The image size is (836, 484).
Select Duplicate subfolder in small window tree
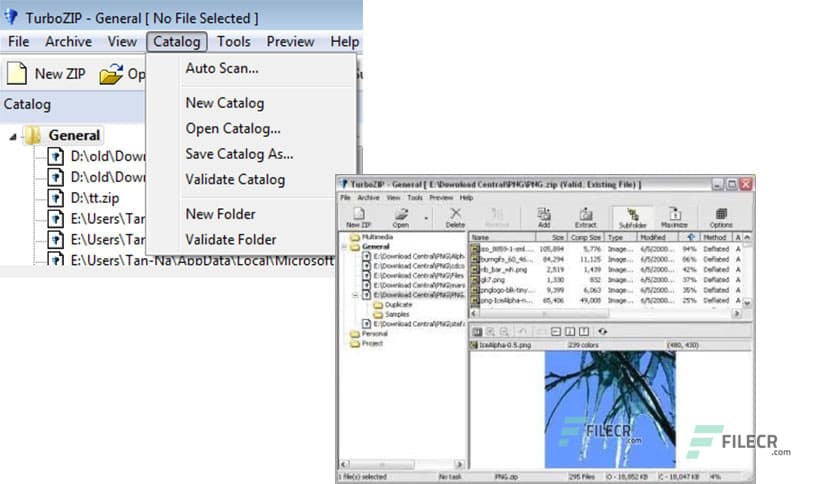pyautogui.click(x=393, y=305)
